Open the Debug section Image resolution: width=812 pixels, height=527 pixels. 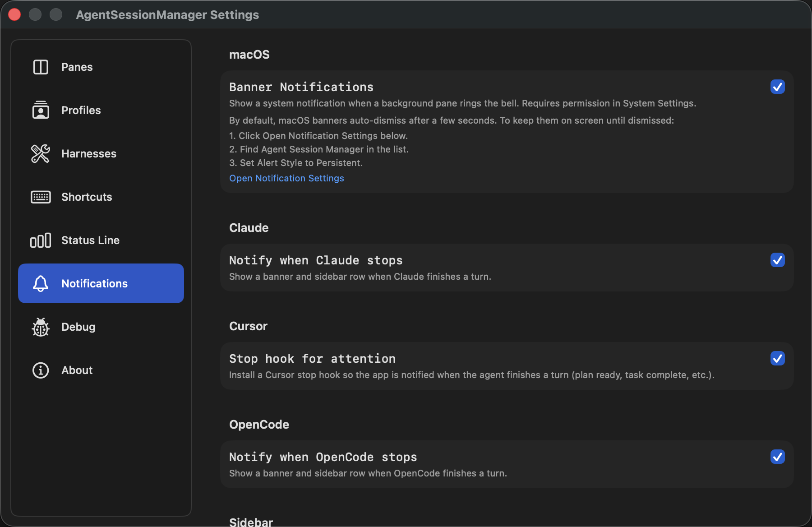tap(101, 327)
